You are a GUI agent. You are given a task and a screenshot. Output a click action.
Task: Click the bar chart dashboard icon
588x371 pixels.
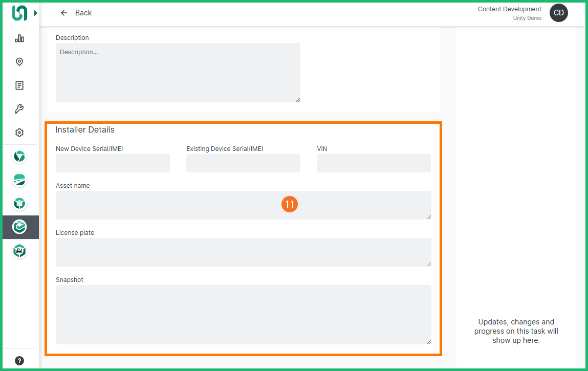point(19,38)
